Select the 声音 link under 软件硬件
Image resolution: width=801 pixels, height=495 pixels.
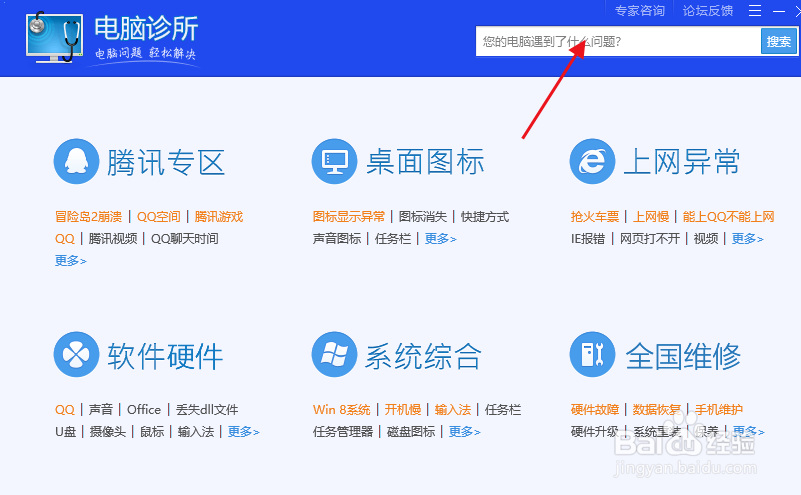[x=101, y=410]
